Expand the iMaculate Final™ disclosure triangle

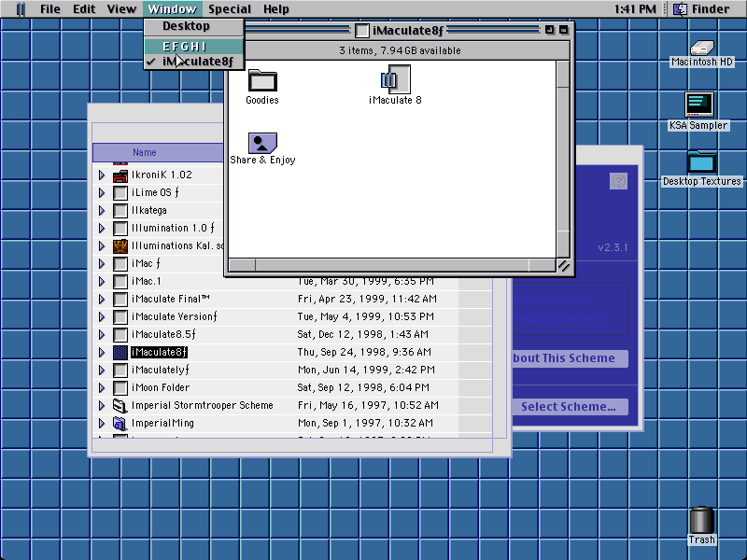(102, 299)
